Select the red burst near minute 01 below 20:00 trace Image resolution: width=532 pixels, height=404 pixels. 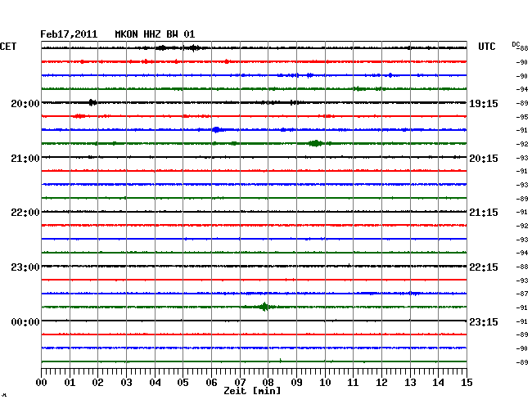[x=79, y=116]
